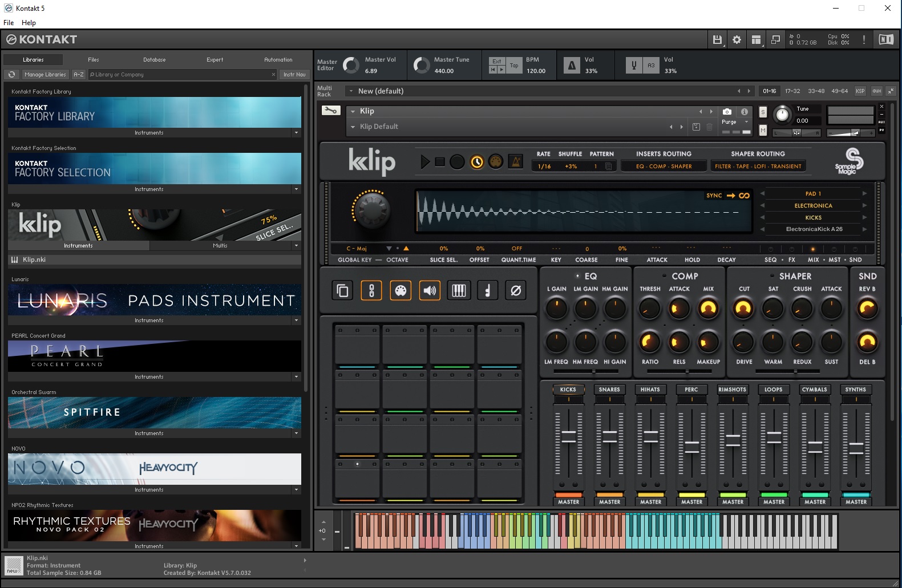Image resolution: width=902 pixels, height=588 pixels.
Task: Click the note icon button
Action: pos(487,291)
